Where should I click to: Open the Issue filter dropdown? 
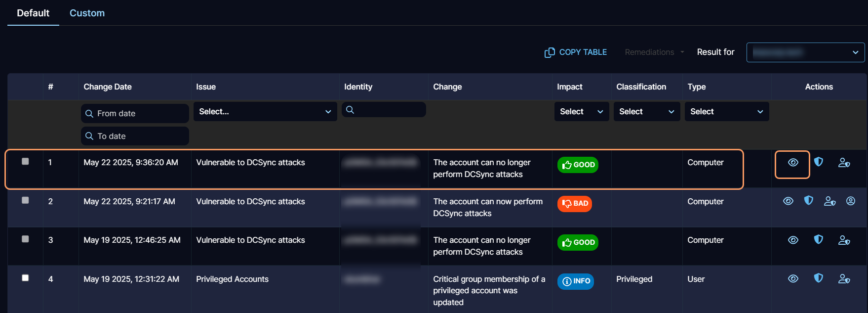tap(265, 112)
